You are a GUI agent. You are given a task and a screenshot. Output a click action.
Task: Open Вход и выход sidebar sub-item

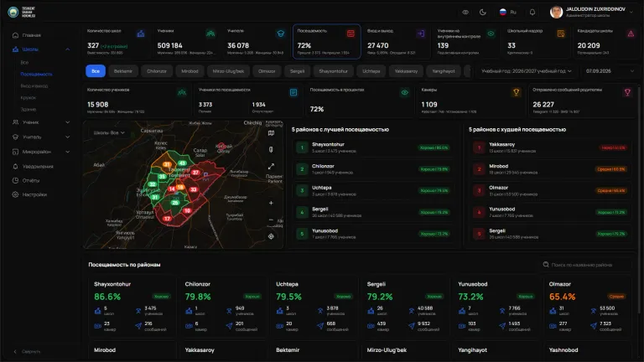point(34,85)
